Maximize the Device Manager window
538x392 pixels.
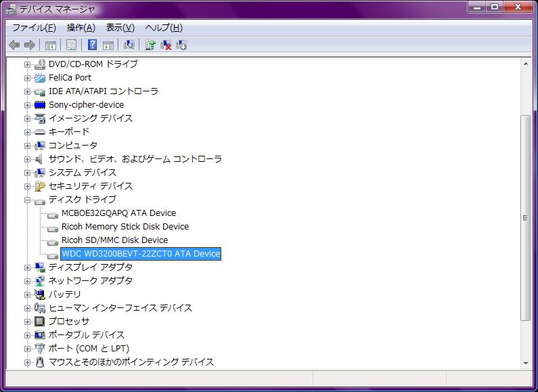(x=495, y=7)
